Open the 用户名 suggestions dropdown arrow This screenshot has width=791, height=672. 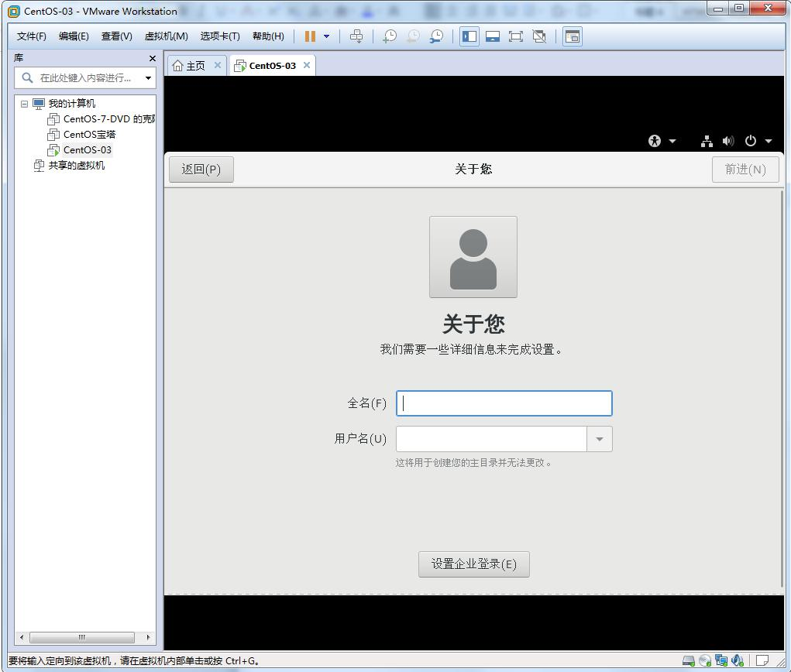click(600, 439)
